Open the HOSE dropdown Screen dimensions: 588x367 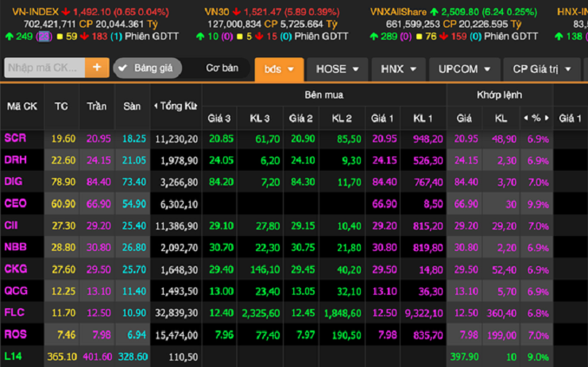click(x=337, y=69)
